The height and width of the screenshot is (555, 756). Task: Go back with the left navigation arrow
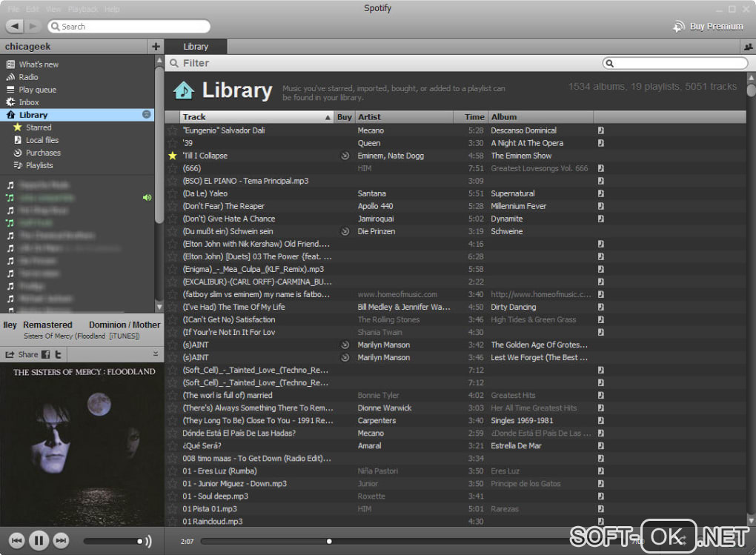click(15, 26)
